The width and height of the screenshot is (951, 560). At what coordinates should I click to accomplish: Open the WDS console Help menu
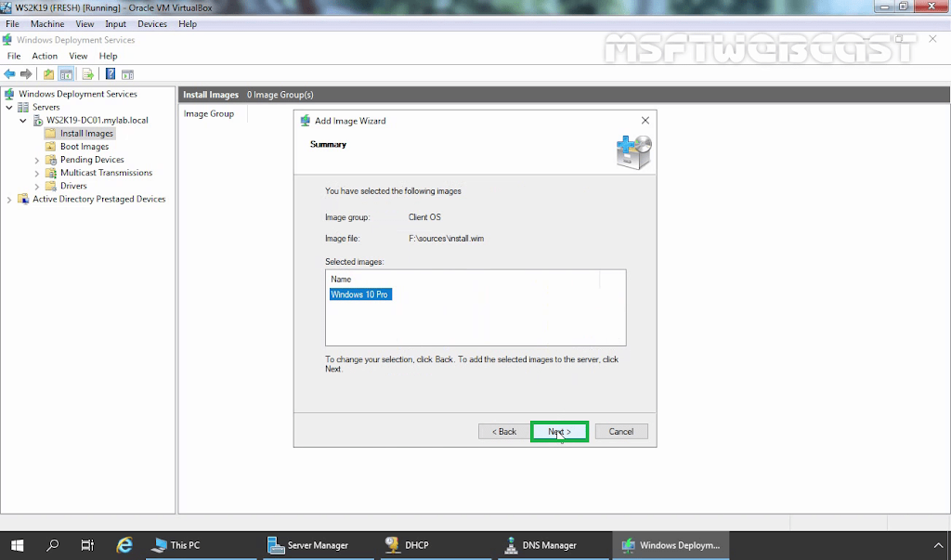tap(108, 56)
